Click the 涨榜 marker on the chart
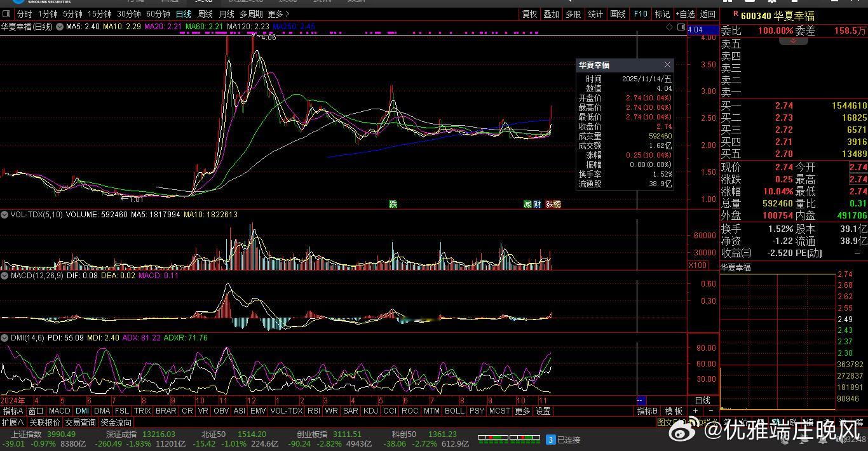Viewport: 868px width, 451px height. (553, 204)
